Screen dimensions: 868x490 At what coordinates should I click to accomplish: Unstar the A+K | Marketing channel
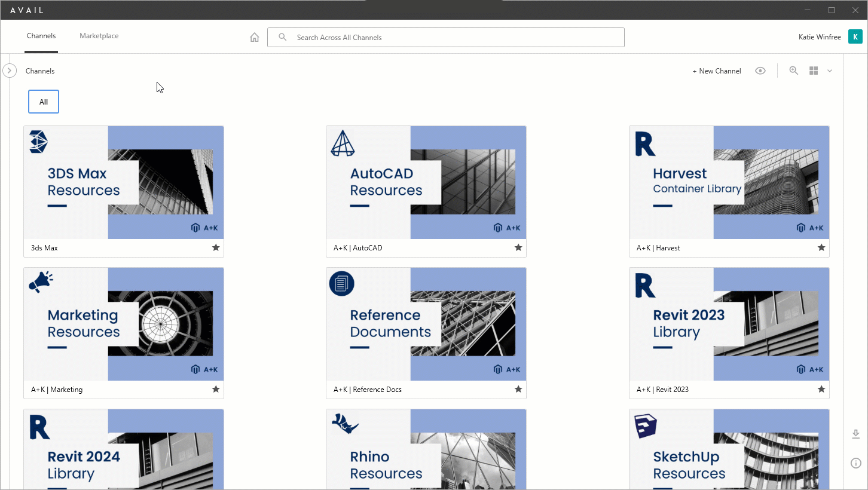click(216, 389)
